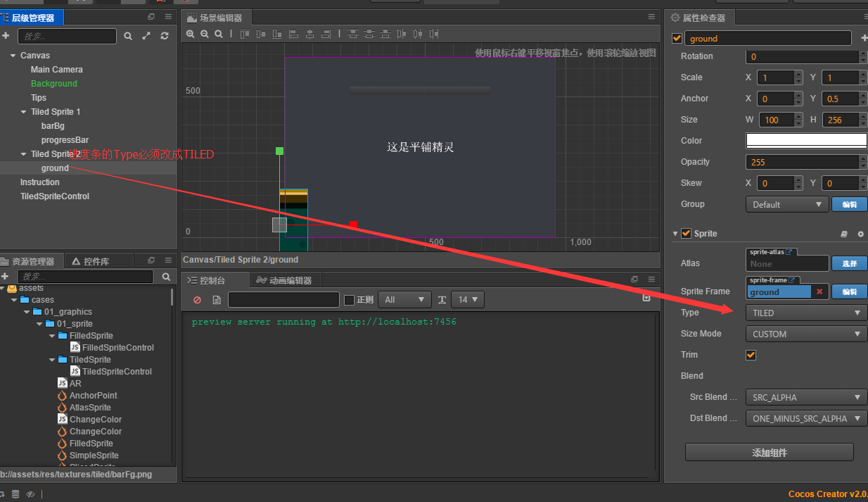Open scene editor panel hamburger menu

tap(652, 18)
